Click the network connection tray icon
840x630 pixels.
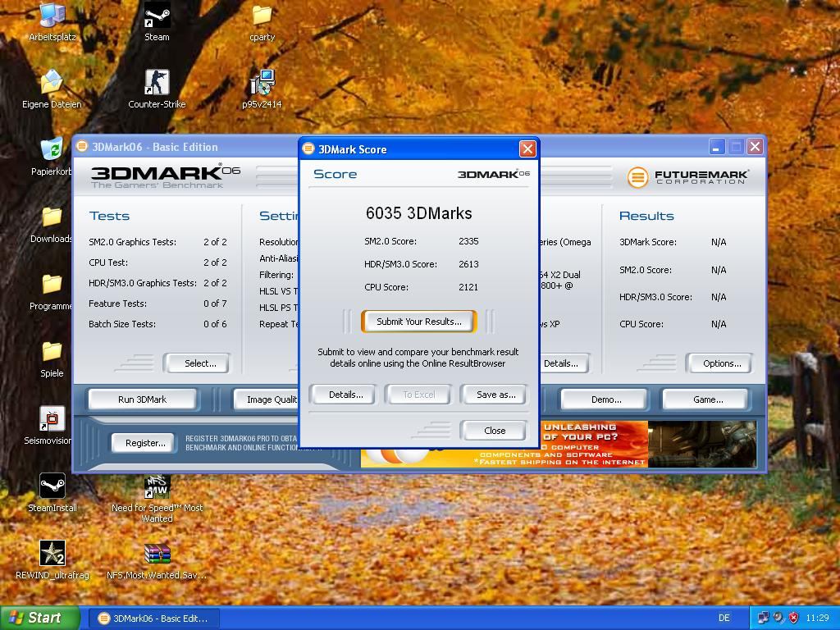(x=763, y=618)
